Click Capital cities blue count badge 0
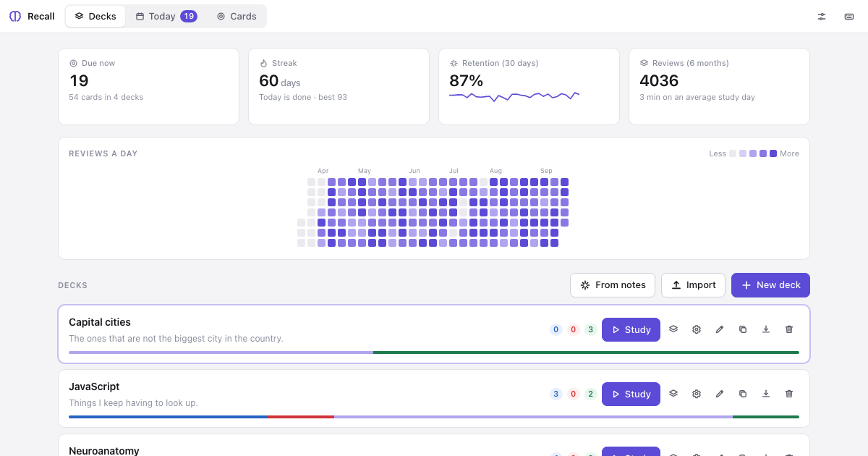The width and height of the screenshot is (868, 456). (556, 329)
